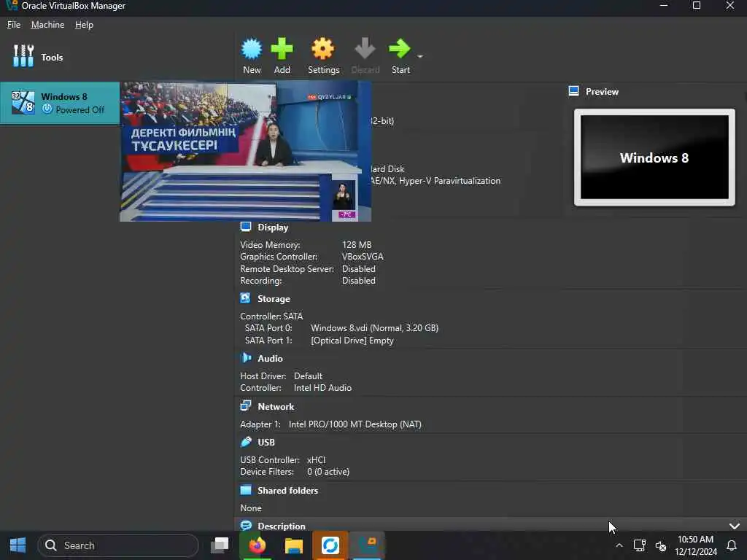The width and height of the screenshot is (747, 560).
Task: Open the notifications bell icon
Action: point(731,545)
